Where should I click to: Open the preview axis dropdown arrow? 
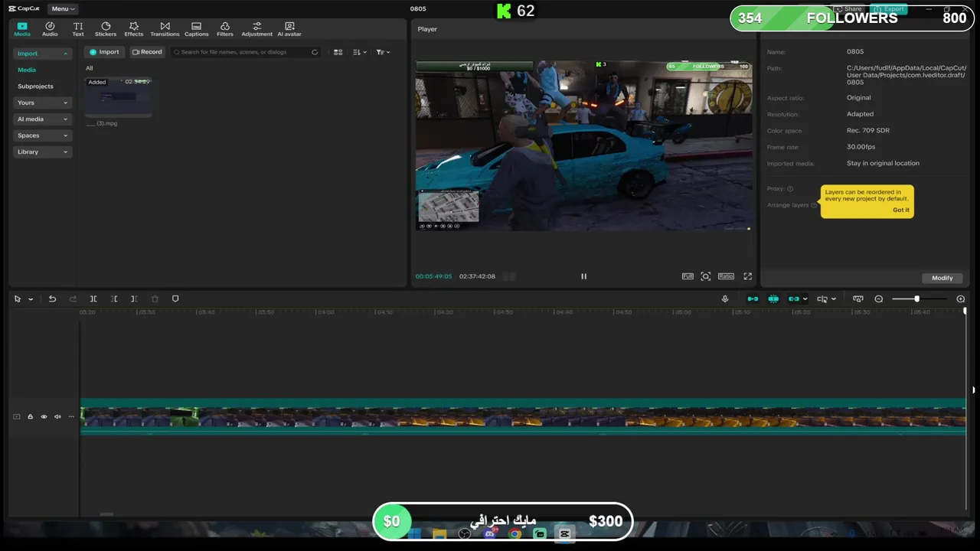(833, 299)
